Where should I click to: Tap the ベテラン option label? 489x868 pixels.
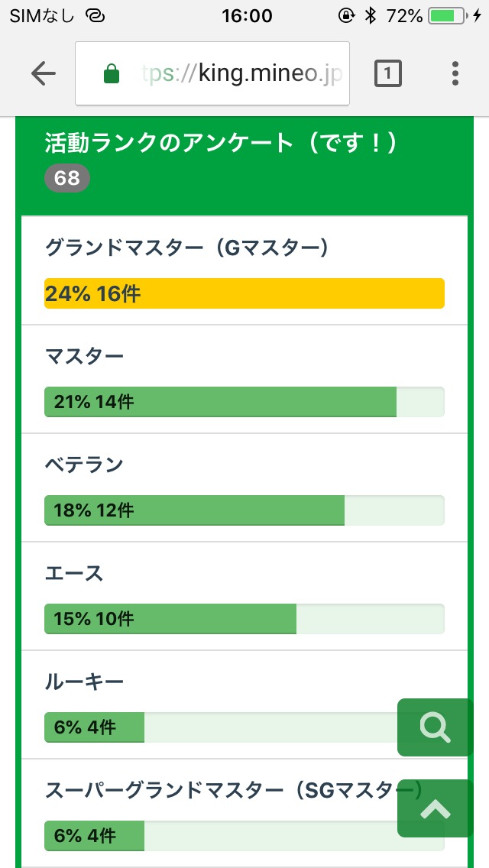[84, 465]
